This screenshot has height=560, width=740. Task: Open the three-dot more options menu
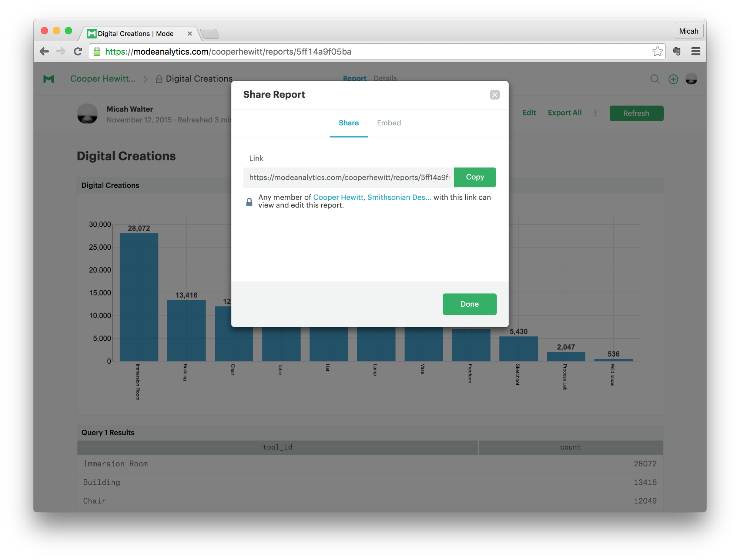[596, 113]
